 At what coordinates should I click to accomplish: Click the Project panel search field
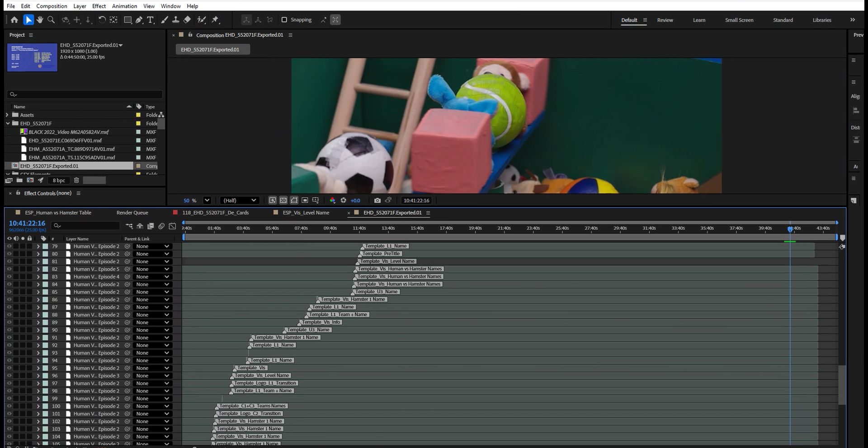point(85,94)
